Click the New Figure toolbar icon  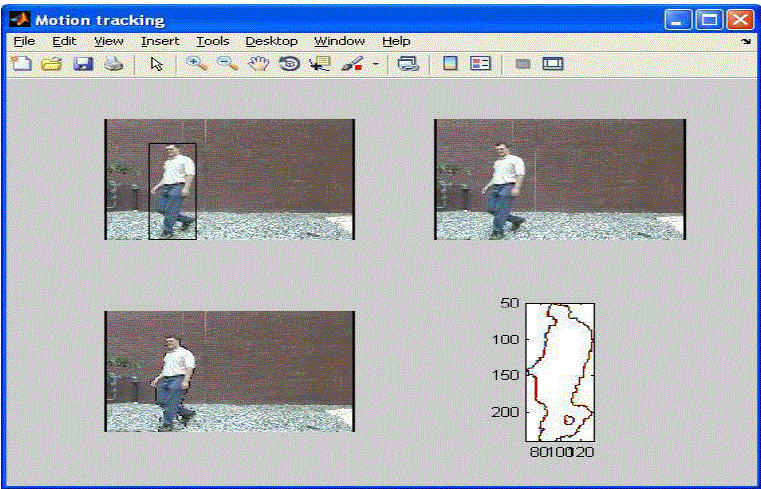click(21, 64)
